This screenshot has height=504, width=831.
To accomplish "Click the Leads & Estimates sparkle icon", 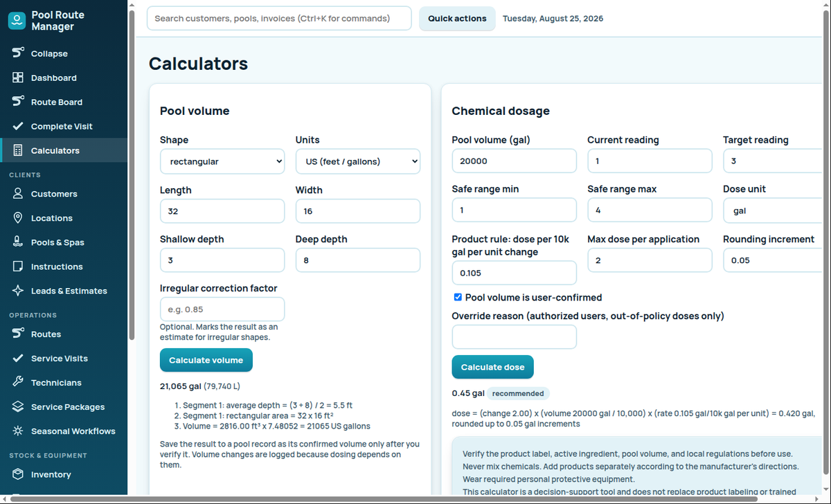I will pyautogui.click(x=18, y=291).
